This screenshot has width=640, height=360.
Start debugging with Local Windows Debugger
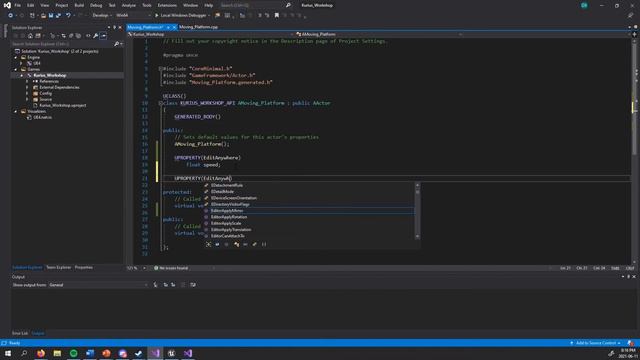[x=180, y=16]
